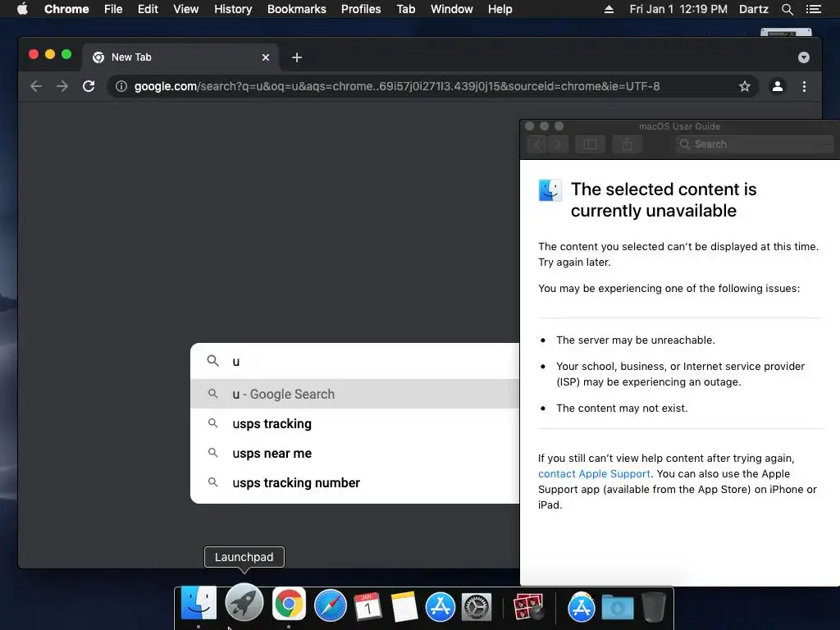Click Search field in macOS User Guide

tap(756, 144)
